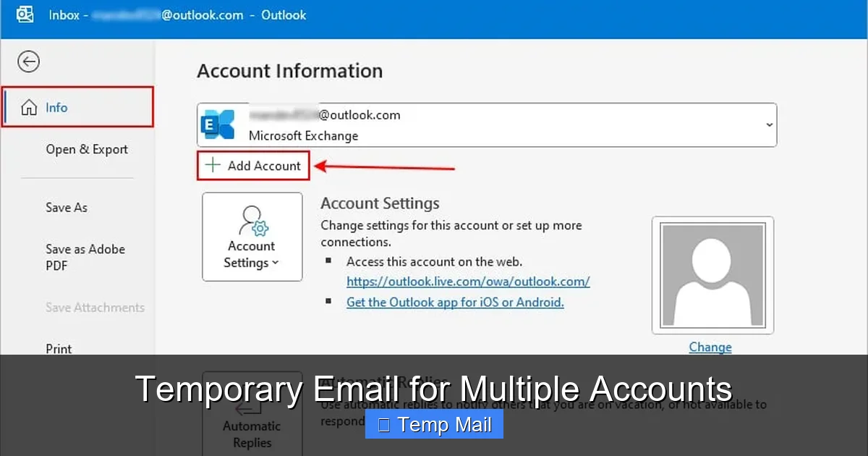
Task: Select Save As in the sidebar
Action: point(67,208)
